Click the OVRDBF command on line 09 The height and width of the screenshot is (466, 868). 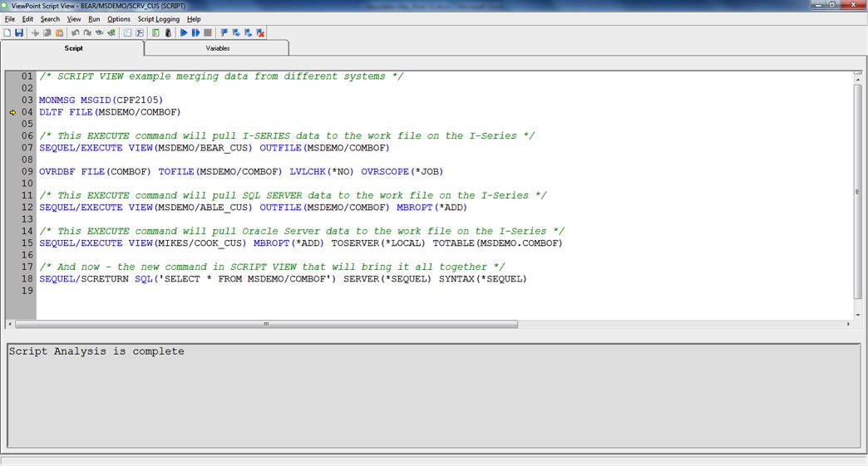coord(57,171)
